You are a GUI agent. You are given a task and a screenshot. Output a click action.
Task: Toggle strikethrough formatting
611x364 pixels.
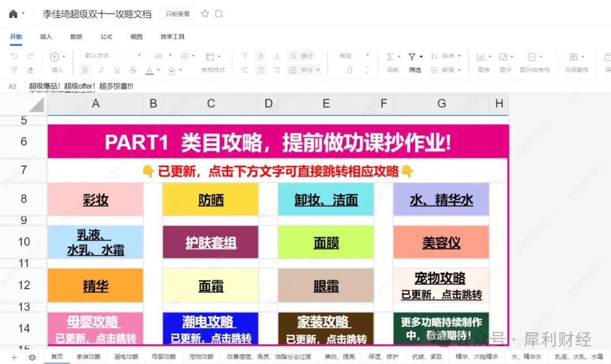(x=134, y=70)
